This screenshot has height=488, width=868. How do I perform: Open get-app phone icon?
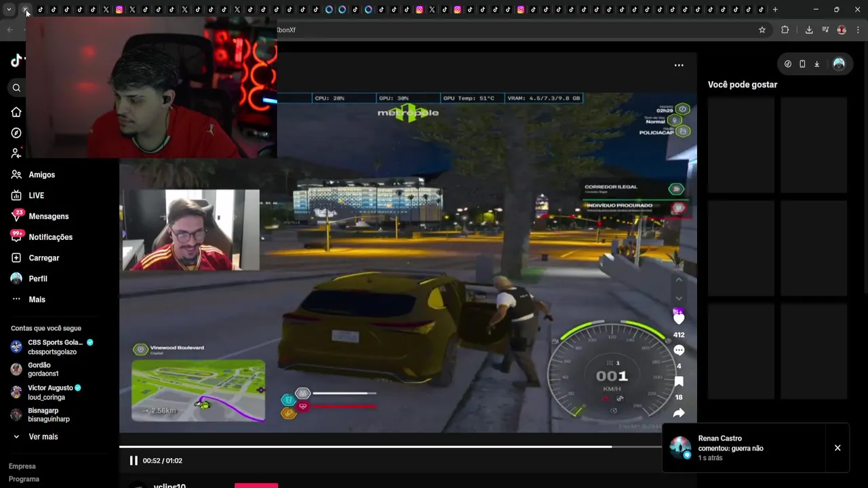[x=802, y=64]
